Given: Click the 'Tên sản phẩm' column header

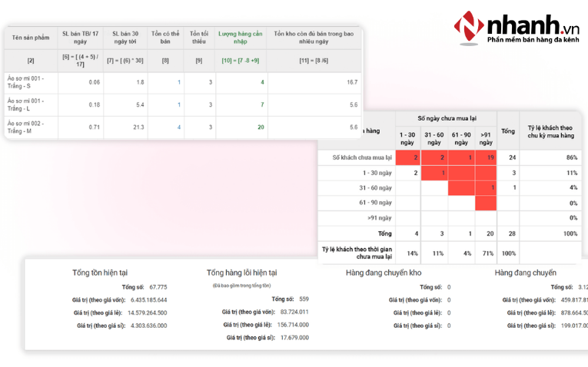Looking at the screenshot, I should [30, 37].
